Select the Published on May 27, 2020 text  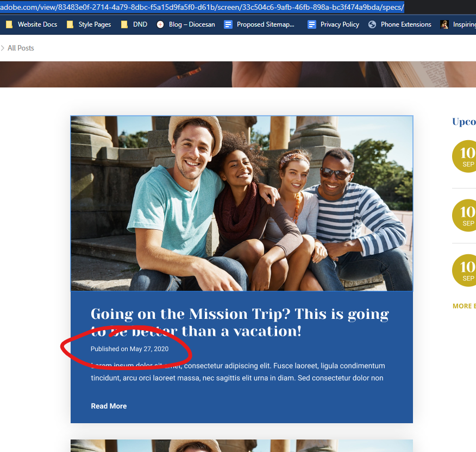point(129,349)
